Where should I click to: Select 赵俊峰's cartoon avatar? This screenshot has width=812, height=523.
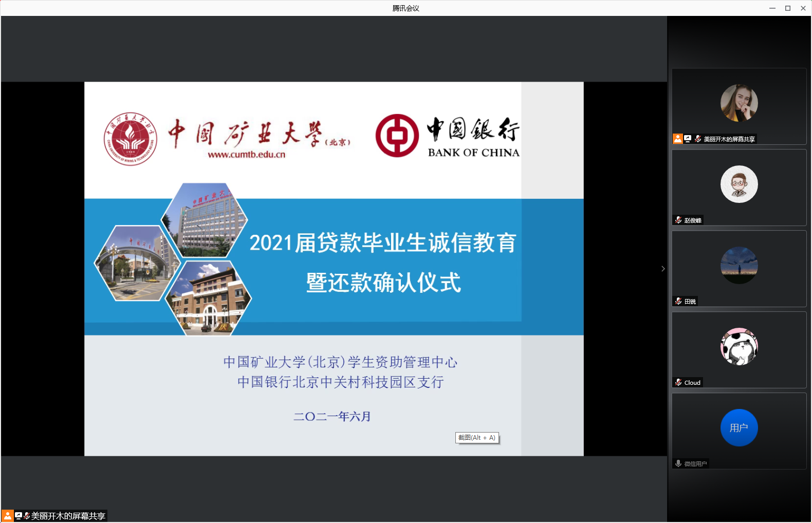(739, 184)
